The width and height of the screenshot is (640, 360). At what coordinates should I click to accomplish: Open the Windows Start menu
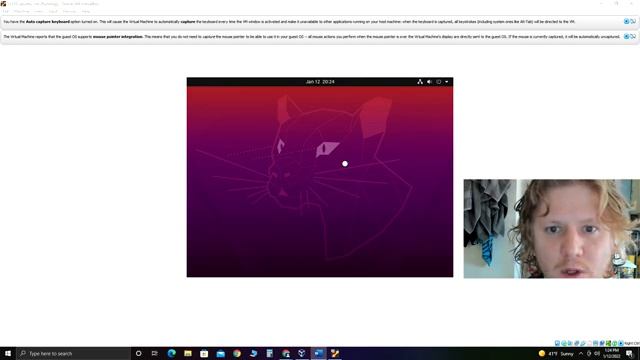(8, 353)
